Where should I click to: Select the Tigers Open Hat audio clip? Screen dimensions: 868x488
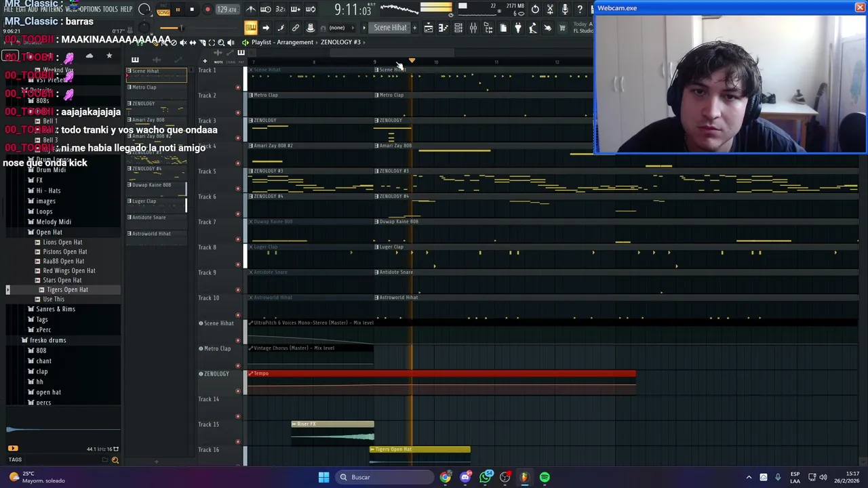pos(420,454)
